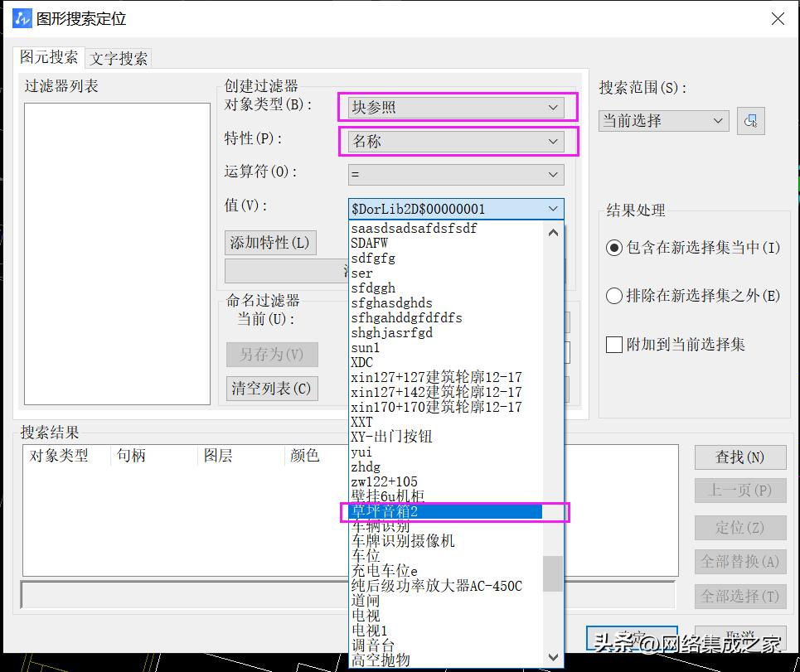
Task: Click the 清空列表(C) button
Action: click(272, 389)
